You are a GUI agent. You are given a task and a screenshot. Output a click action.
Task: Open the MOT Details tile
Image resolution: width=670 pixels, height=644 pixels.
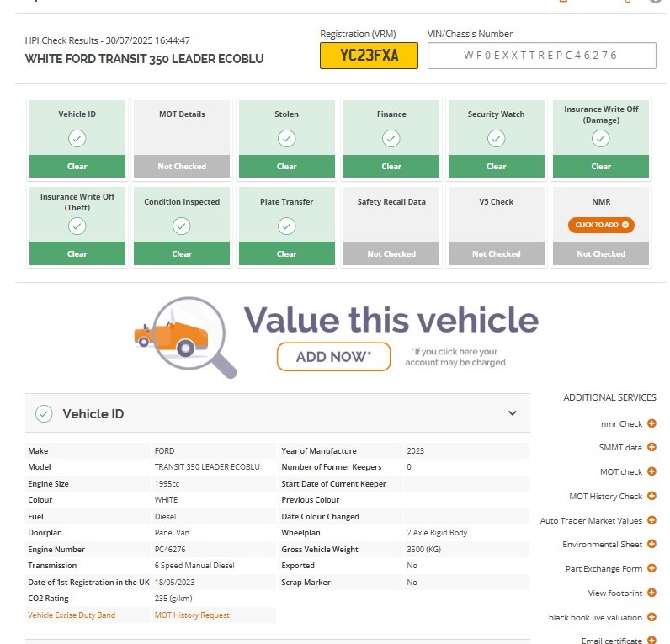coord(182,138)
